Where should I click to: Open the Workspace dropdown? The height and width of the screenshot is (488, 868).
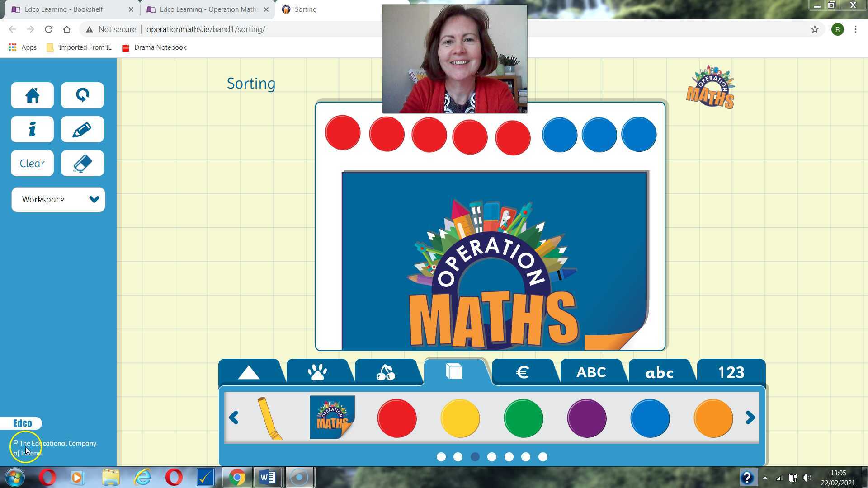[58, 199]
